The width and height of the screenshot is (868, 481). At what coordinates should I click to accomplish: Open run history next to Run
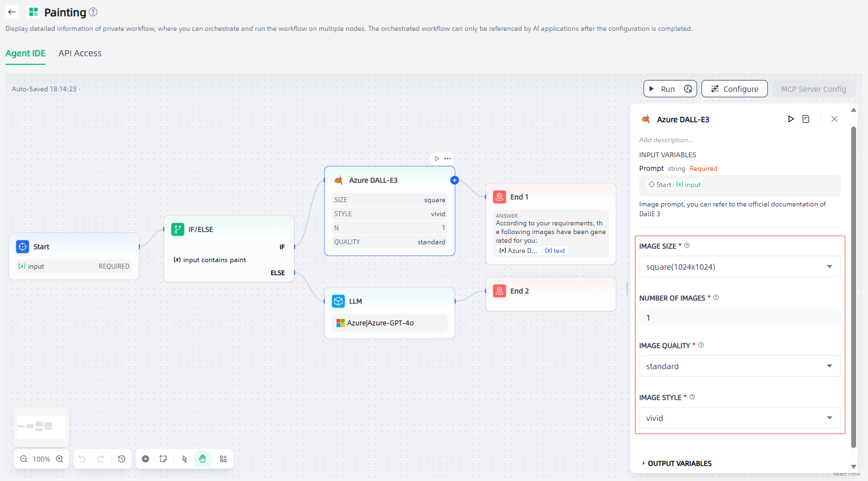688,89
